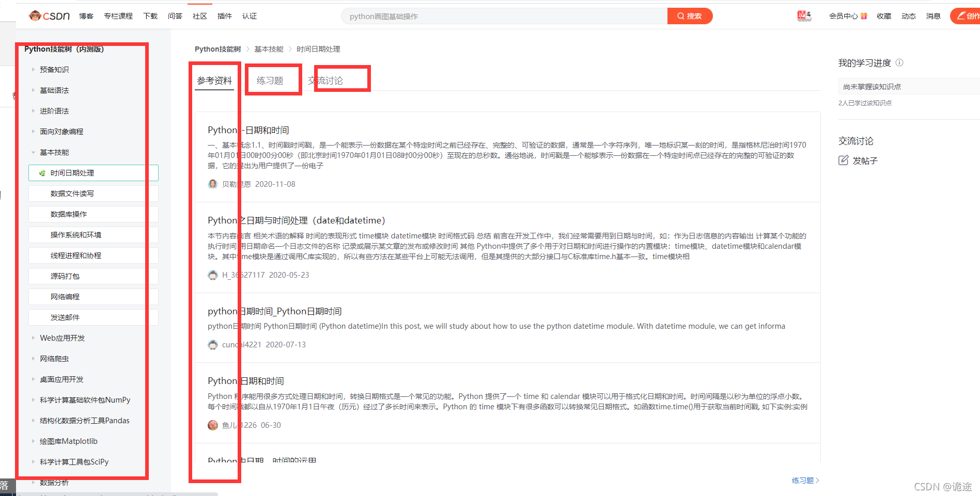Expand the 面向对象编程 tree node
This screenshot has width=980, height=496.
(33, 131)
